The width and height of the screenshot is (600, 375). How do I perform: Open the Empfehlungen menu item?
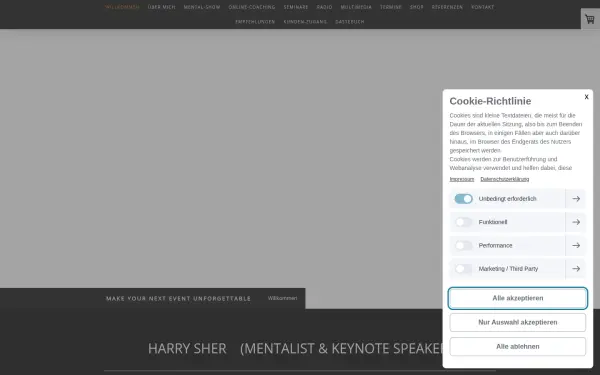(x=255, y=22)
